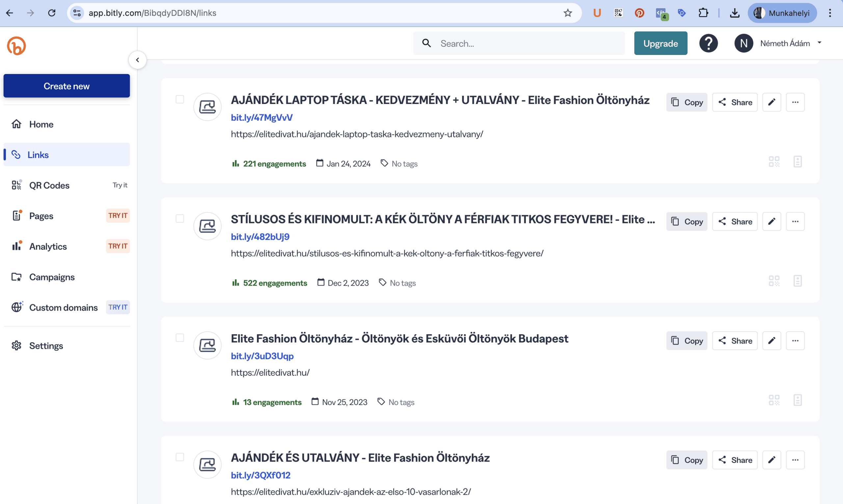843x504 pixels.
Task: Select Links in sidebar
Action: coord(67,155)
